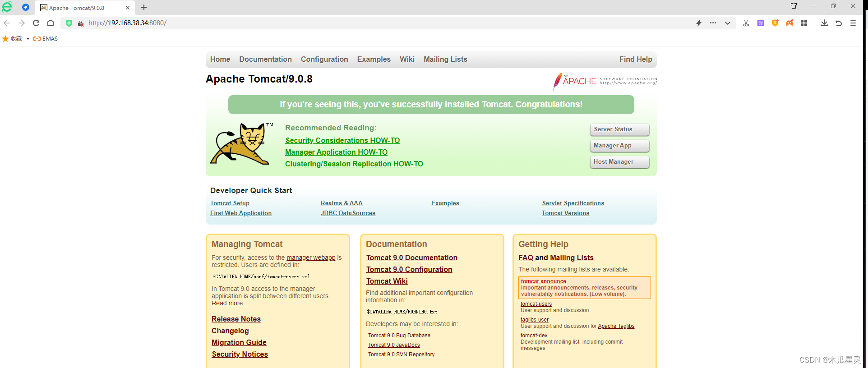Open the Wiki nav item
868x368 pixels.
407,59
